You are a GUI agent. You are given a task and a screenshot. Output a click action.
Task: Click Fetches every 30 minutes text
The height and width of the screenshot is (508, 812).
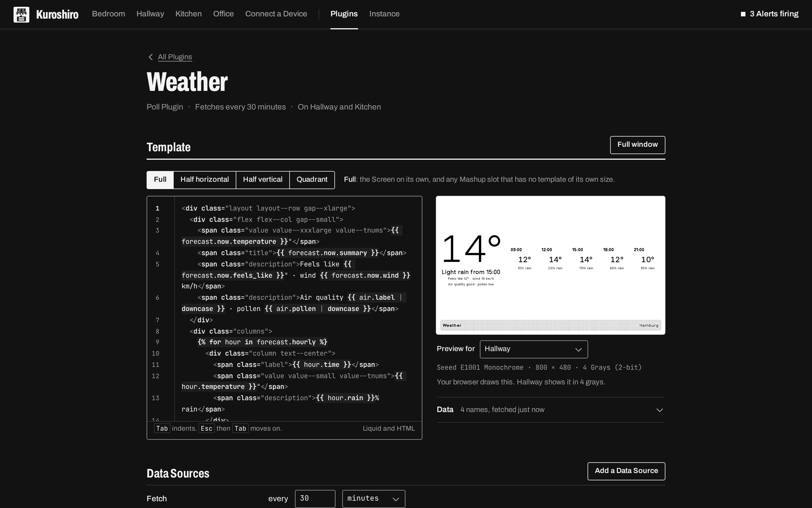(x=240, y=107)
